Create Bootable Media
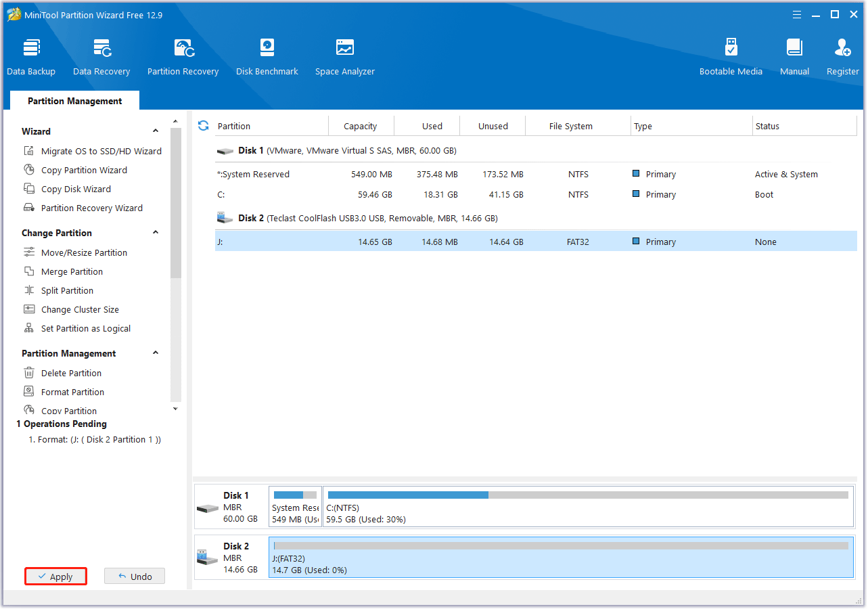 [731, 58]
